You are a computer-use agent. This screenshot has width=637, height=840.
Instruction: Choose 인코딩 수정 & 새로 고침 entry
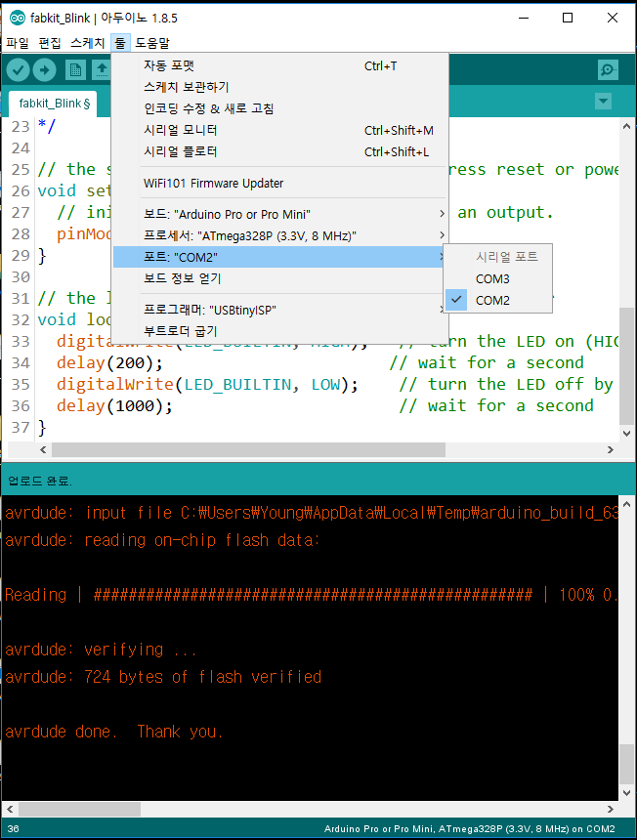click(x=280, y=108)
